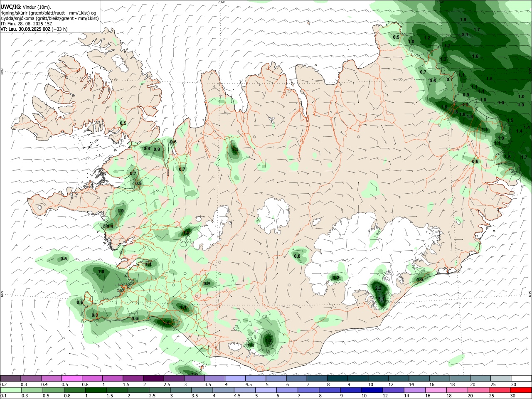
Task: Click the 'VT: Lau. 30.08.2025 00Z (+33 h)' line
Action: click(34, 29)
